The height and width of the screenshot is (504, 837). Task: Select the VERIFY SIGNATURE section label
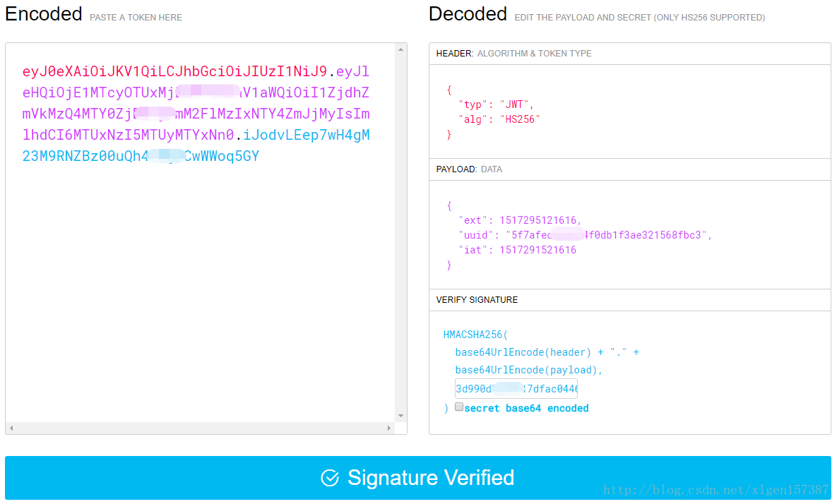click(x=477, y=300)
